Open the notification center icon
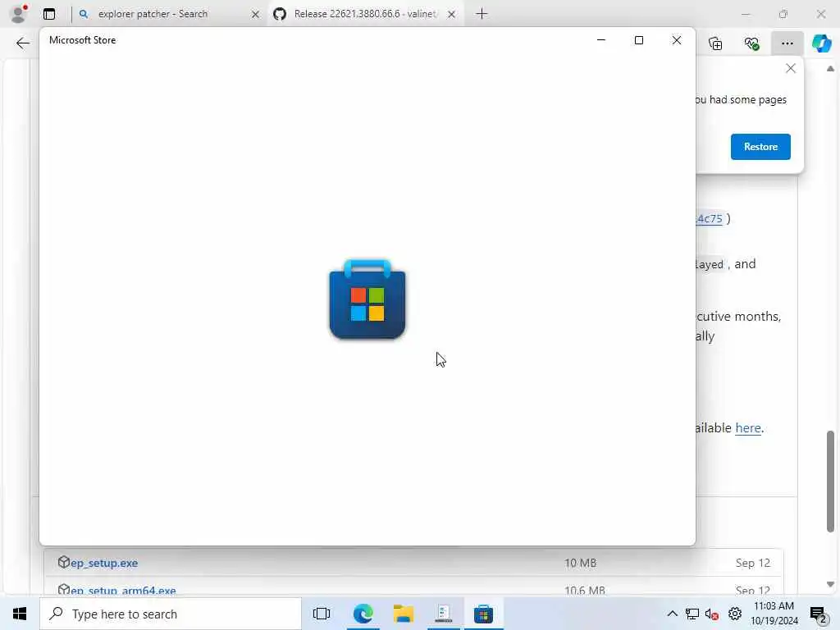Image resolution: width=840 pixels, height=630 pixels. [818, 614]
